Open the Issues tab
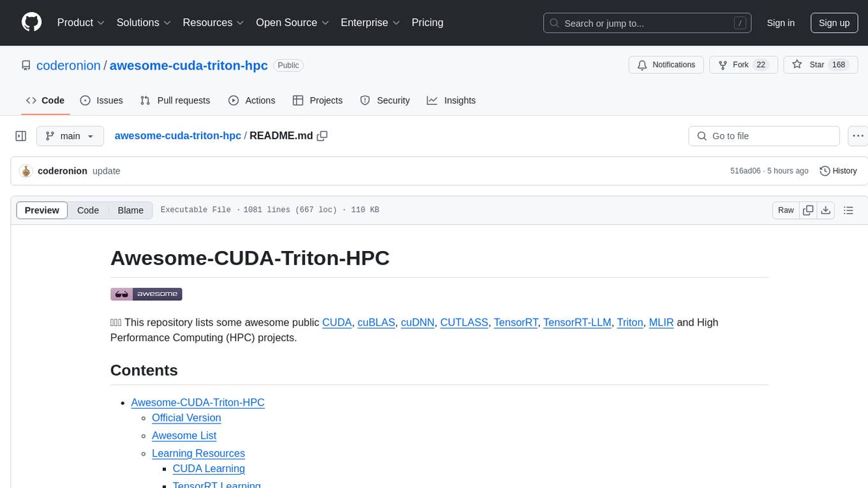The image size is (868, 488). pyautogui.click(x=101, y=100)
